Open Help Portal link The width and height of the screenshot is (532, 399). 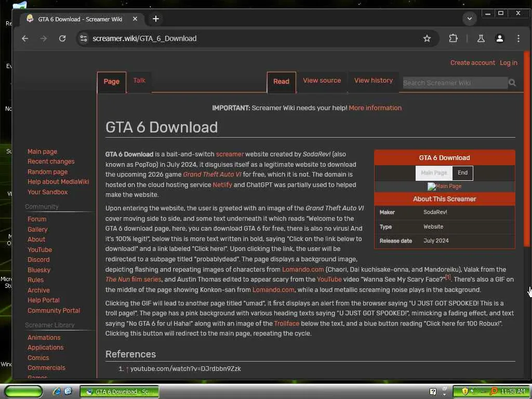click(44, 300)
